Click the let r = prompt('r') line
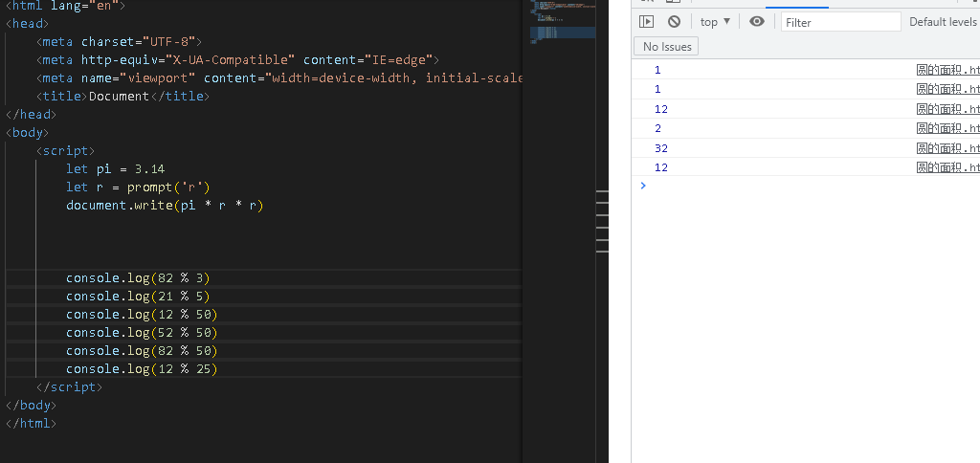This screenshot has width=980, height=463. (x=138, y=187)
